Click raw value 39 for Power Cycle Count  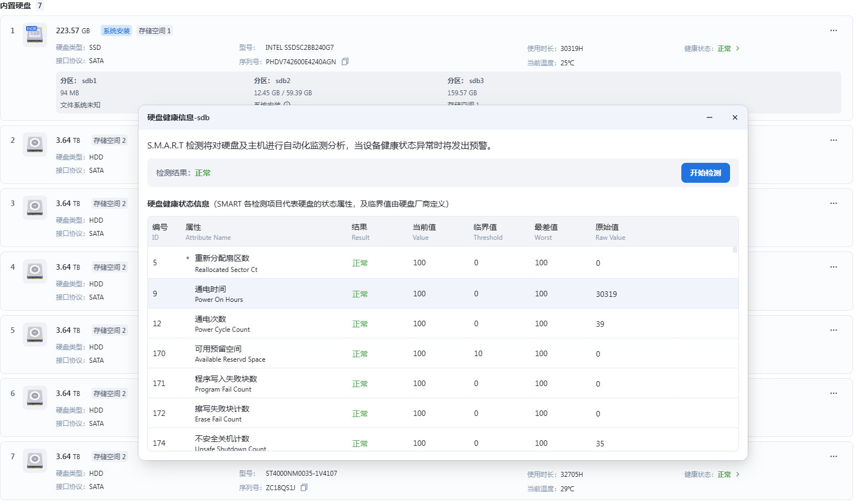point(600,324)
